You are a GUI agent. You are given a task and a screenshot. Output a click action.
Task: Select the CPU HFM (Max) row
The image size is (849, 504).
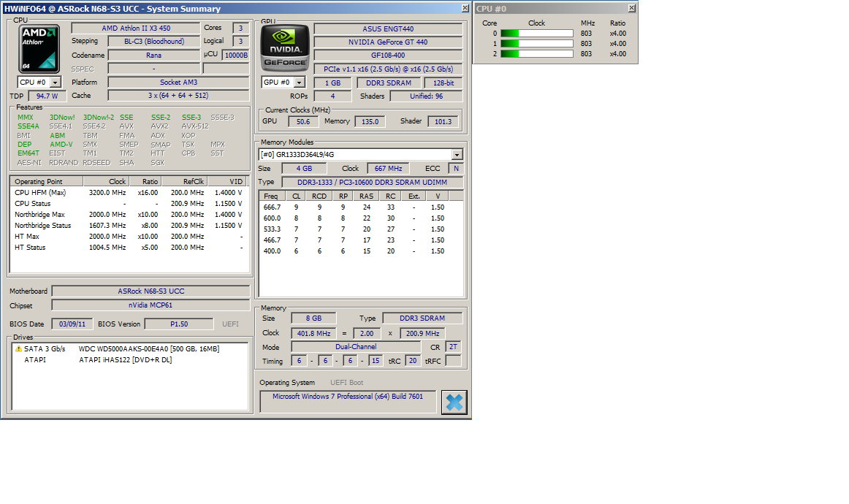click(129, 193)
